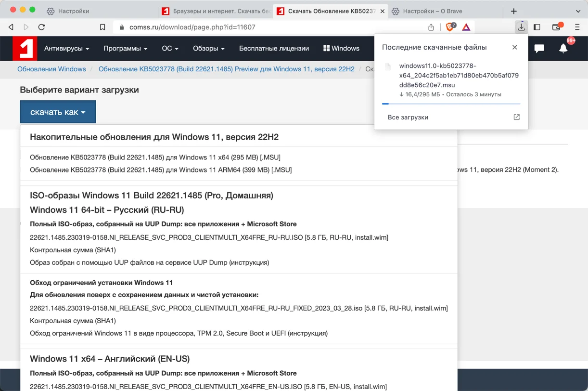Switch to Браузеры и интернет tab
The height and width of the screenshot is (391, 588).
pos(216,11)
